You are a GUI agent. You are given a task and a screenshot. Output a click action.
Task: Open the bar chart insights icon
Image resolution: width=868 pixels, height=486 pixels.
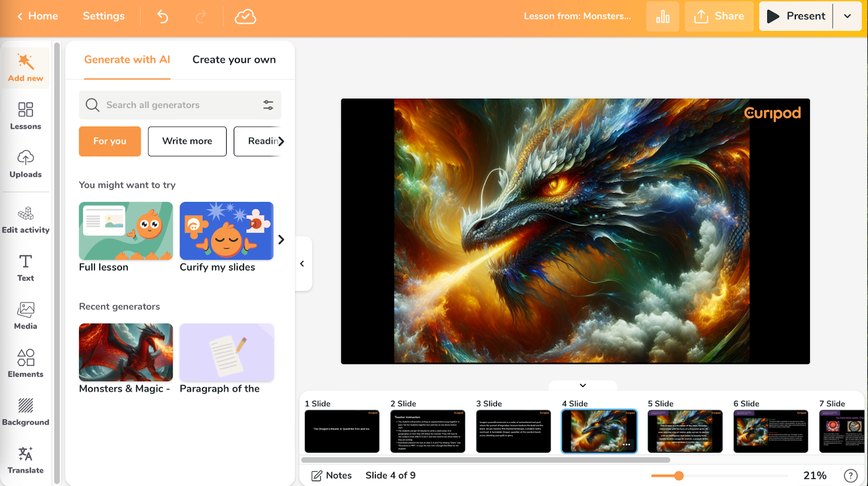662,16
